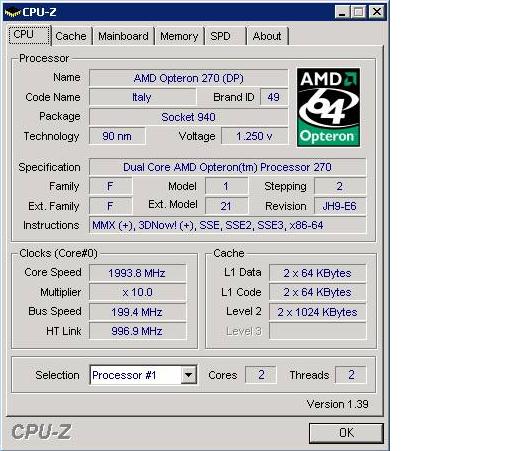Viewport: 512px width, 451px height.
Task: Click the Bus Speed value 199.4 MHz
Action: [x=137, y=312]
